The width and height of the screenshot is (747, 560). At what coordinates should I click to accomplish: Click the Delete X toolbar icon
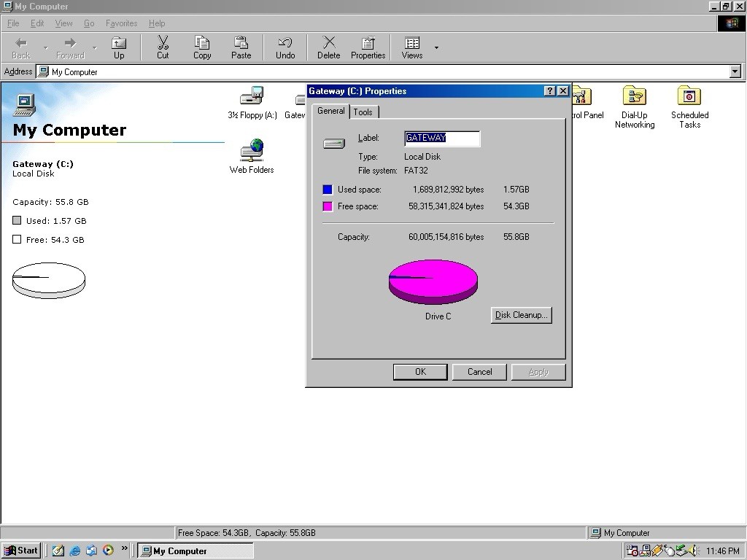329,47
